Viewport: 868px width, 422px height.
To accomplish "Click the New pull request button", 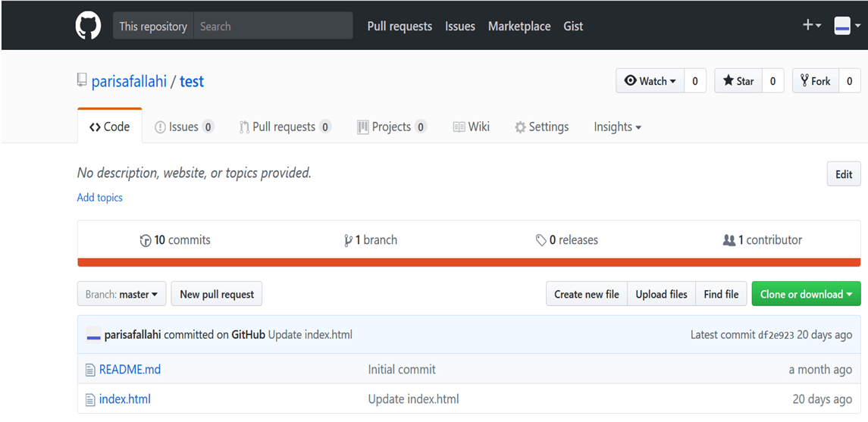I will (x=217, y=294).
